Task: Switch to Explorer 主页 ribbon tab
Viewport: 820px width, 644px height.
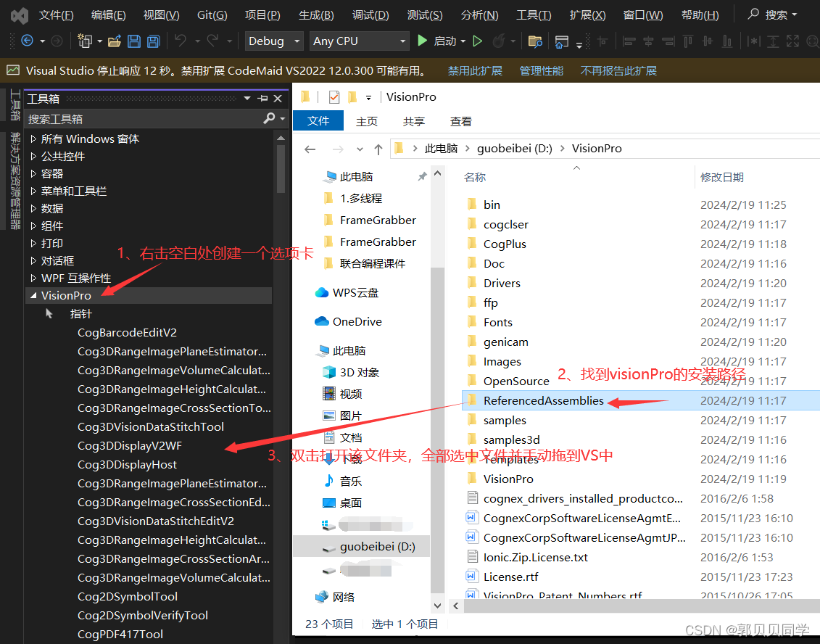Action: click(367, 121)
